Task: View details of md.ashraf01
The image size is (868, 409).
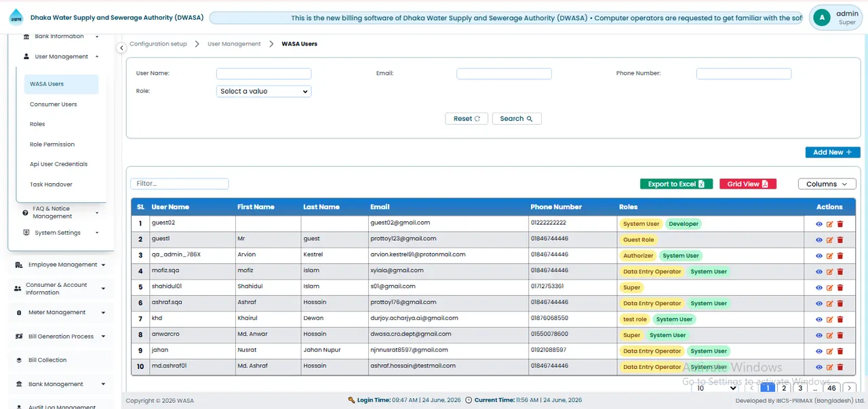Action: [x=819, y=367]
